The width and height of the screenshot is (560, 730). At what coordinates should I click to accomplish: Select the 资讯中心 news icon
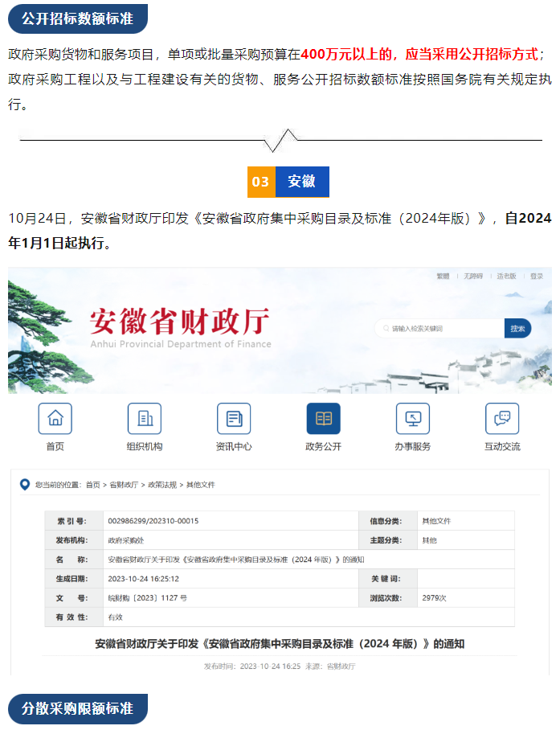point(234,418)
